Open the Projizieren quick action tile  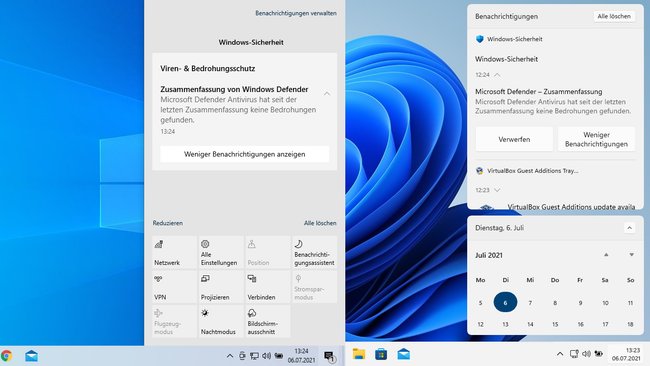(x=221, y=287)
